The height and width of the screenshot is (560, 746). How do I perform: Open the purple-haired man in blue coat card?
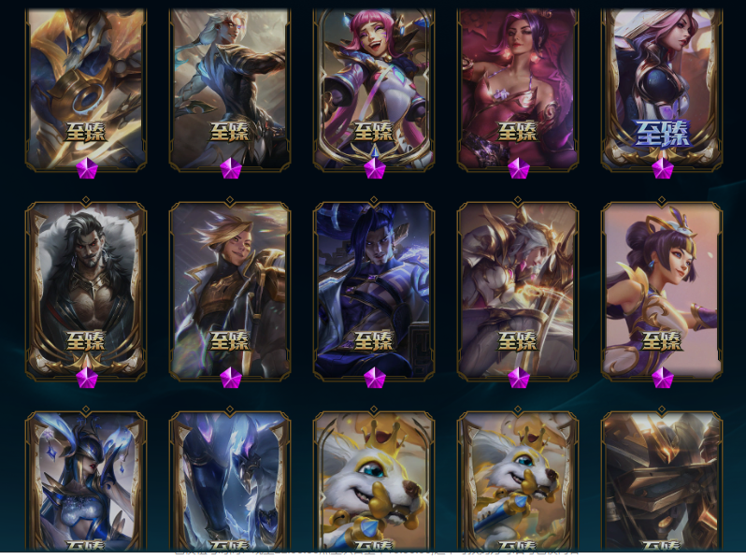click(x=374, y=291)
